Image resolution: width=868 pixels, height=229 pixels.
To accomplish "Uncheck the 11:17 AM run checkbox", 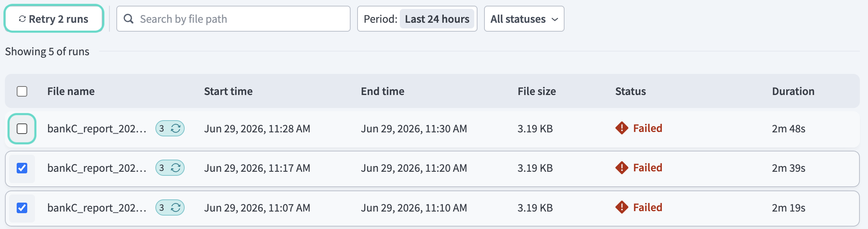I will coord(22,168).
